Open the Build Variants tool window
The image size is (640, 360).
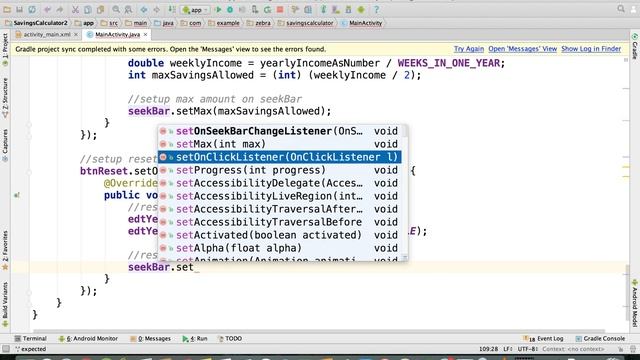5,304
